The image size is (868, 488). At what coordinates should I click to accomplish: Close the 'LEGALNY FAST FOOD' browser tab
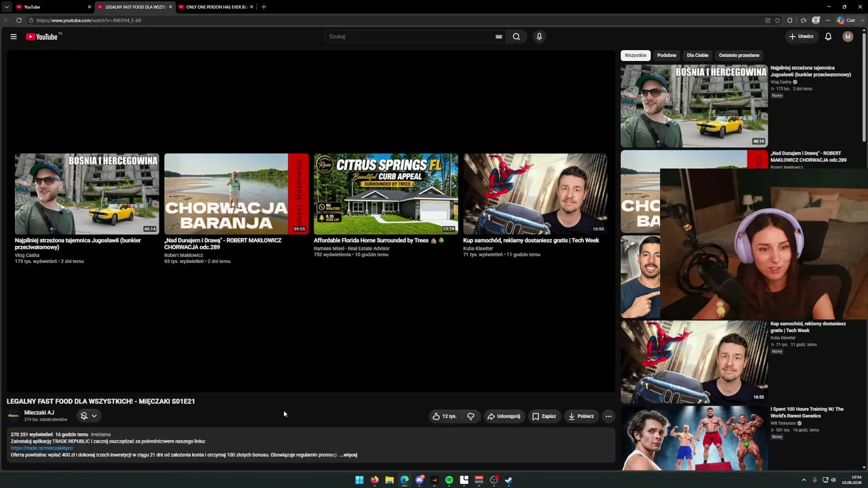[170, 7]
